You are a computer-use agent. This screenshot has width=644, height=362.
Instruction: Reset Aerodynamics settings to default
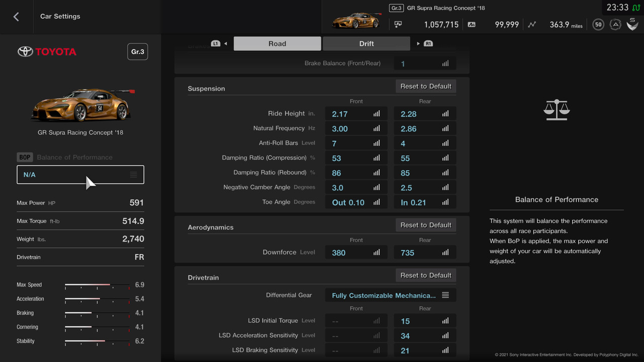tap(426, 225)
